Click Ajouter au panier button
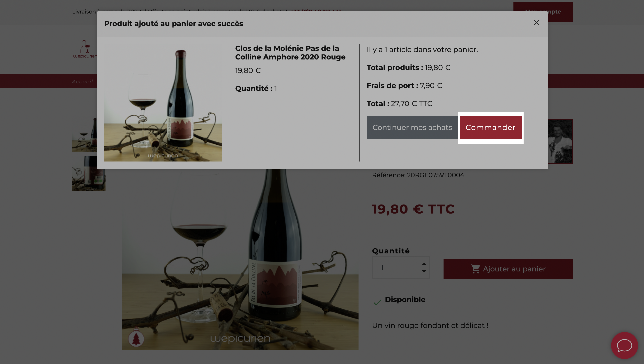Viewport: 644px width, 364px height. (x=508, y=269)
